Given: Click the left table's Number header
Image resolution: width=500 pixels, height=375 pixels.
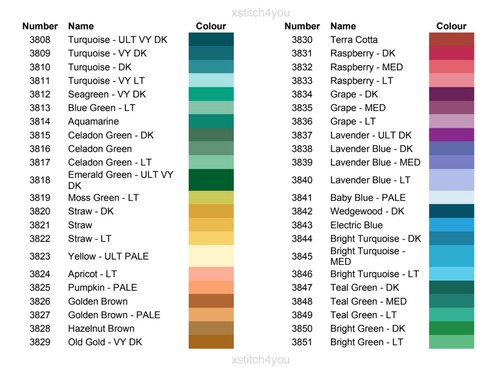Looking at the screenshot, I should (40, 26).
